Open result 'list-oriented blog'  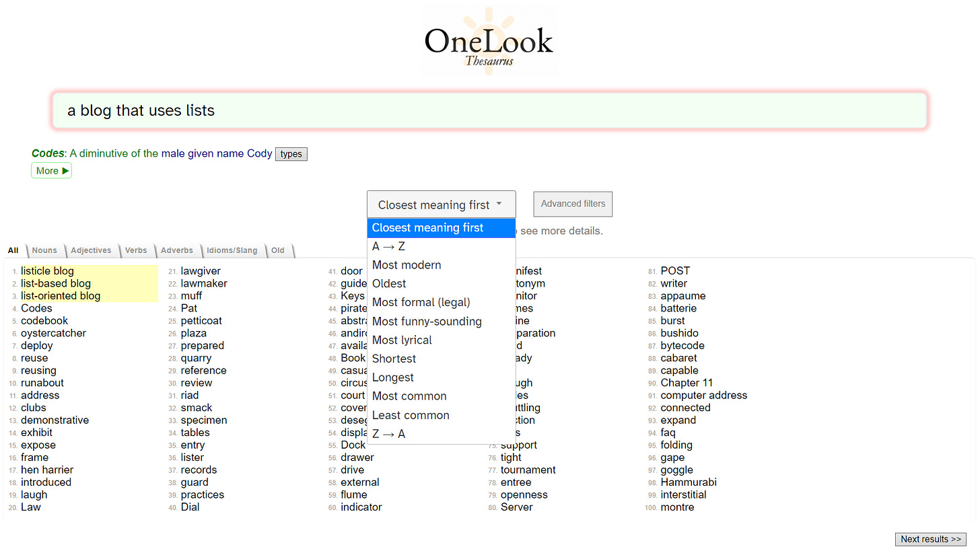(61, 296)
